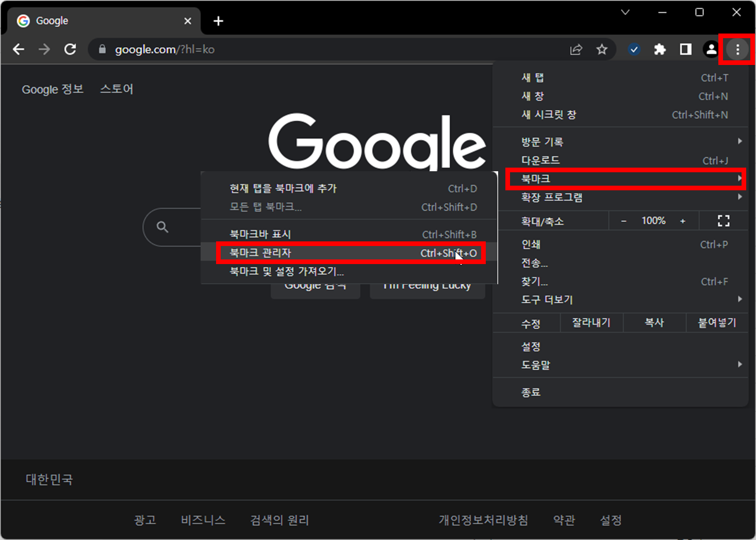Click 스토어 link
756x540 pixels.
point(117,89)
